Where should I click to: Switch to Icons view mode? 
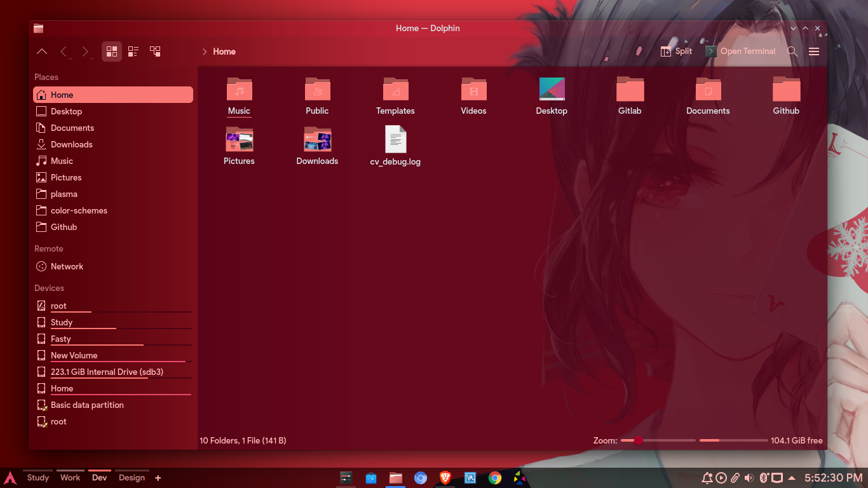pyautogui.click(x=112, y=51)
